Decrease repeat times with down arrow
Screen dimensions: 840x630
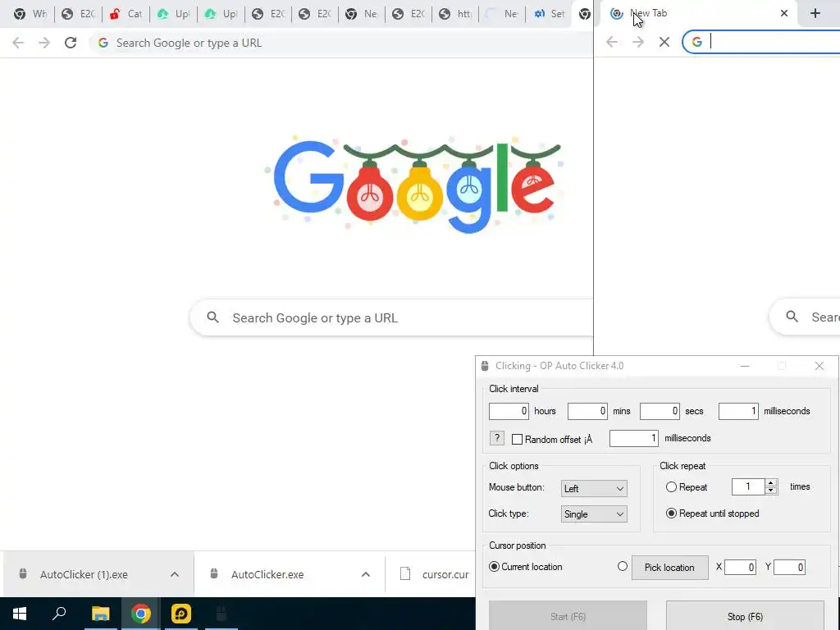(x=771, y=491)
